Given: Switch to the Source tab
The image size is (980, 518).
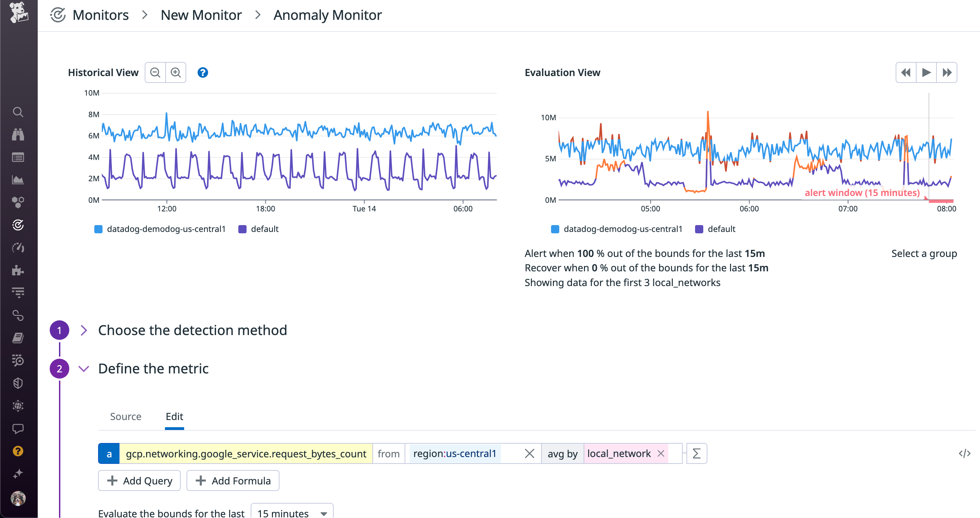Looking at the screenshot, I should 126,416.
